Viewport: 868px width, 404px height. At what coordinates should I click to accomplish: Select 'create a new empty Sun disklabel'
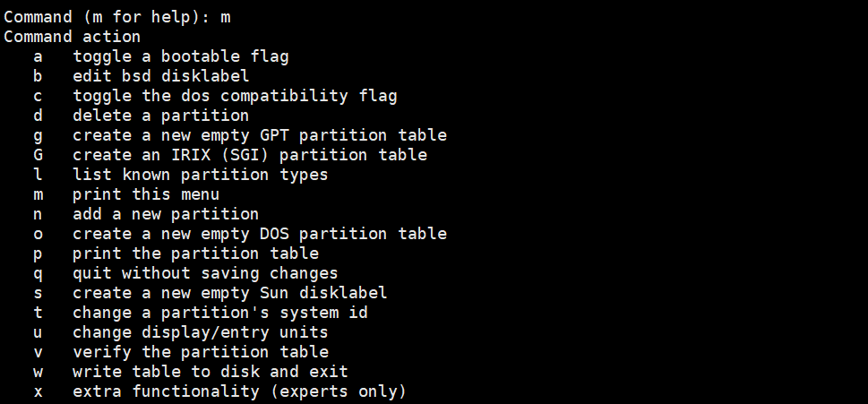229,293
